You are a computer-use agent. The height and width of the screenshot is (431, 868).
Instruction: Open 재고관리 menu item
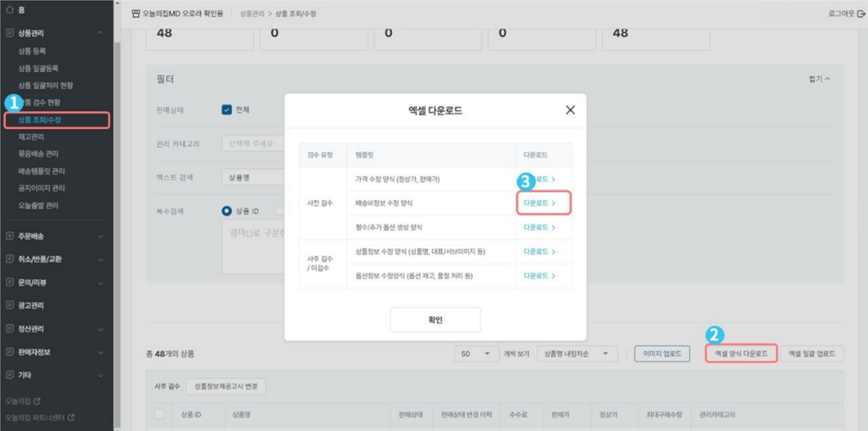[x=31, y=137]
